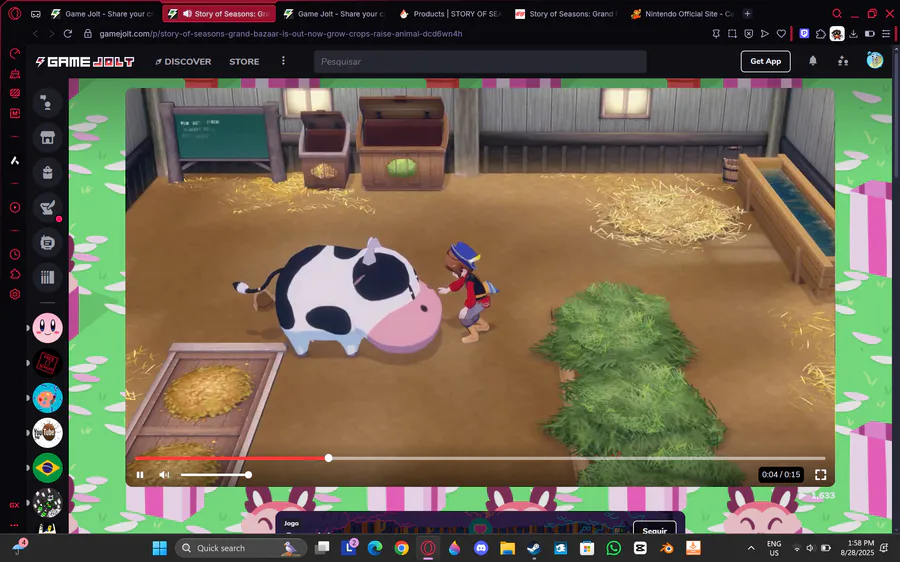This screenshot has height=562, width=900.
Task: Switch to the Nintendo Official Site tab
Action: (682, 14)
